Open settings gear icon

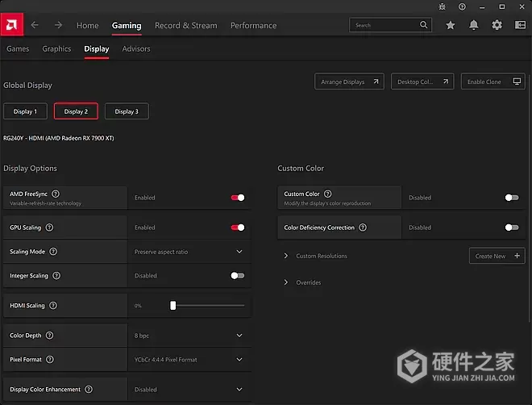[497, 25]
